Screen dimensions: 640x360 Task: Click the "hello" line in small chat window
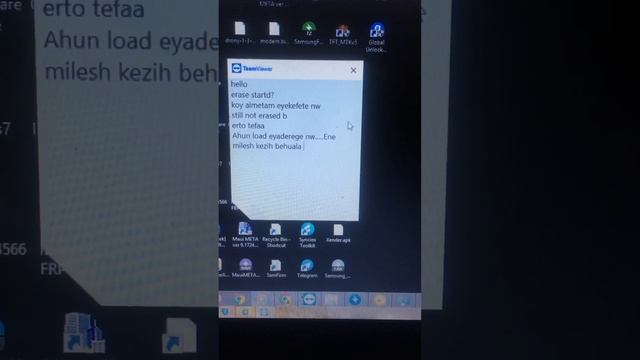239,84
